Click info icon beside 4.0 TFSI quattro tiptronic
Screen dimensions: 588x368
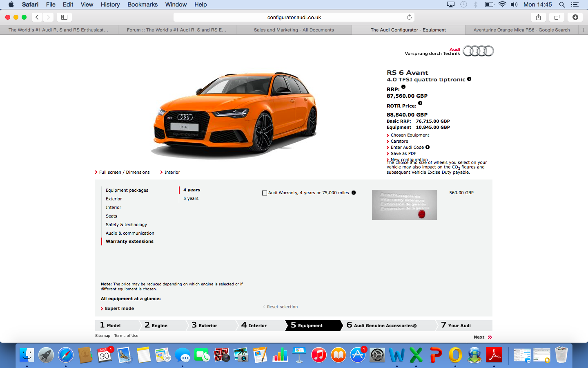click(469, 79)
